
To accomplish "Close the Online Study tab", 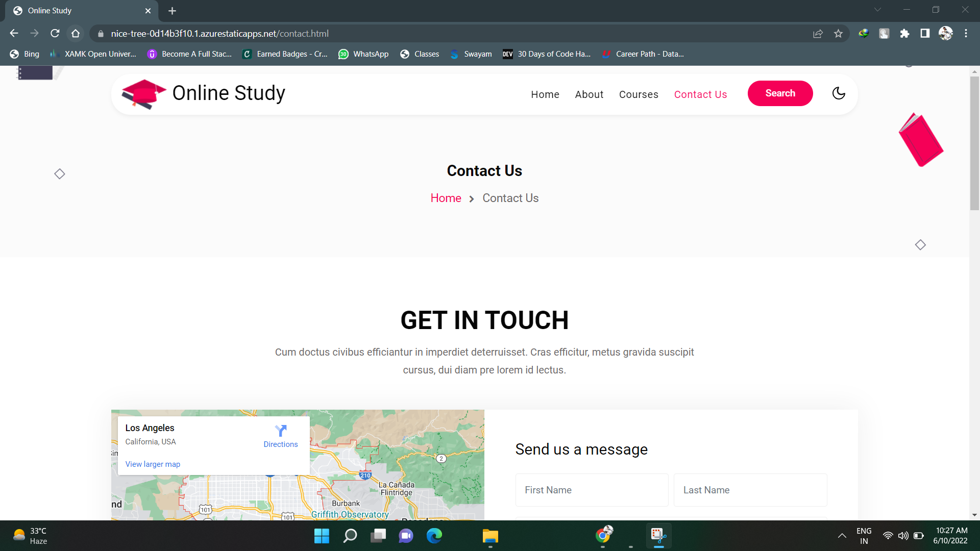I will coord(148,11).
